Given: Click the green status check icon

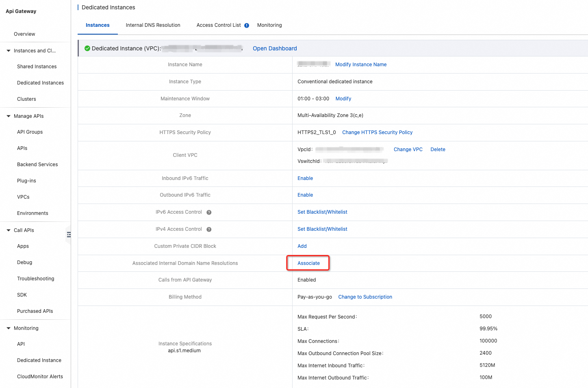Looking at the screenshot, I should point(87,48).
